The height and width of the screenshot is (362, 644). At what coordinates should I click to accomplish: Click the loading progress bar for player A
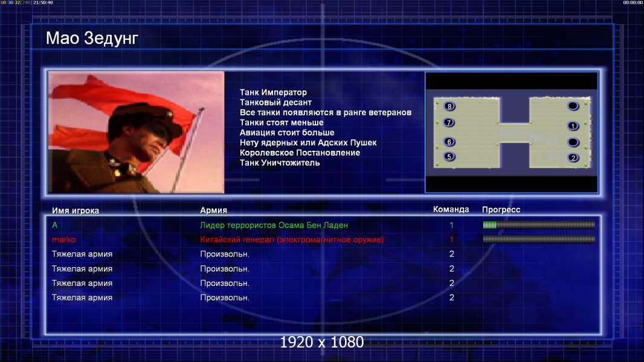[x=539, y=224]
